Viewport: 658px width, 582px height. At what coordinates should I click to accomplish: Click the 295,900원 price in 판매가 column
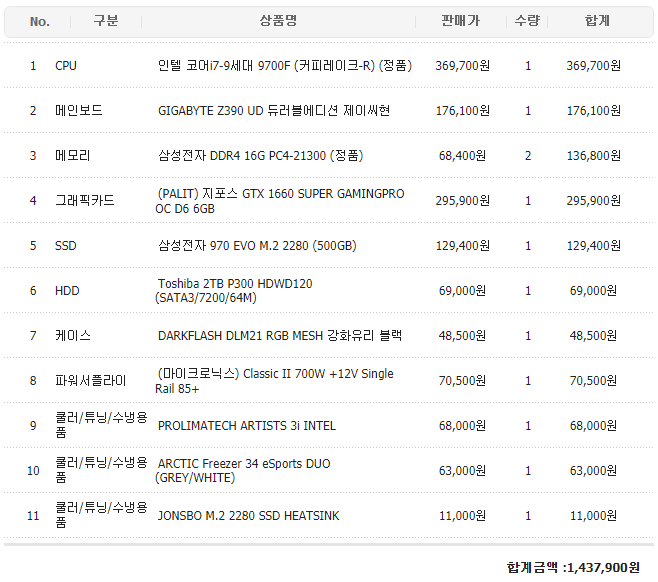coord(462,201)
